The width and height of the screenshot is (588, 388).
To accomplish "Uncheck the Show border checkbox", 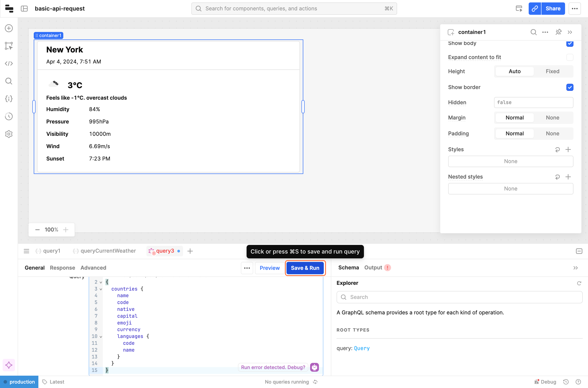I will [x=569, y=87].
